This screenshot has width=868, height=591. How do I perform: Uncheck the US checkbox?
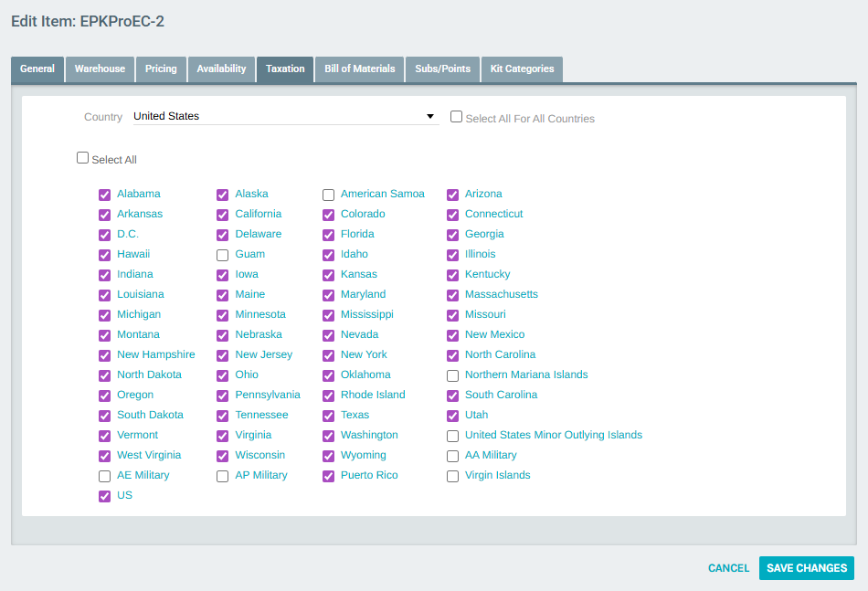tap(104, 495)
